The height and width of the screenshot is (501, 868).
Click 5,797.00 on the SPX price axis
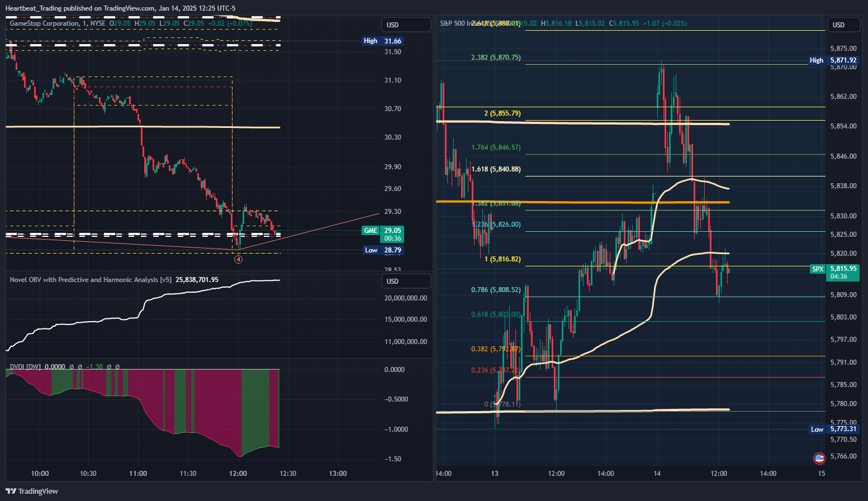(x=843, y=340)
